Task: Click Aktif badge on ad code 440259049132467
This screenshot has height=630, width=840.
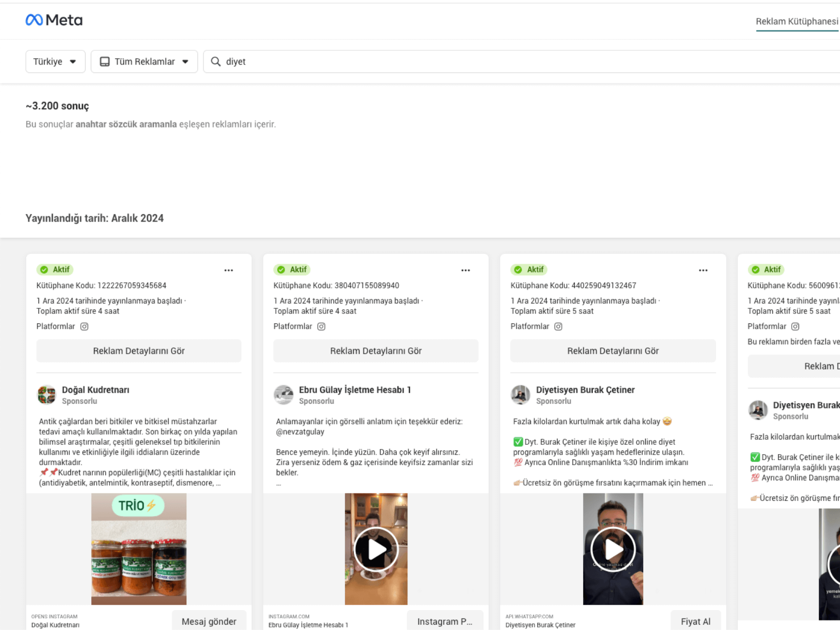Action: click(529, 269)
